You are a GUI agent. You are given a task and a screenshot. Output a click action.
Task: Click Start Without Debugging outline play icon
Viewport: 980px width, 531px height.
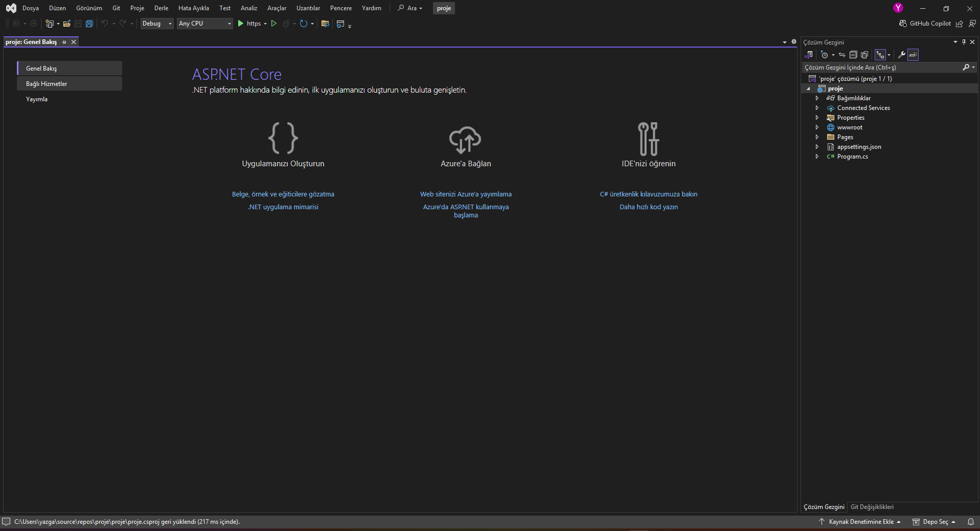(x=274, y=24)
